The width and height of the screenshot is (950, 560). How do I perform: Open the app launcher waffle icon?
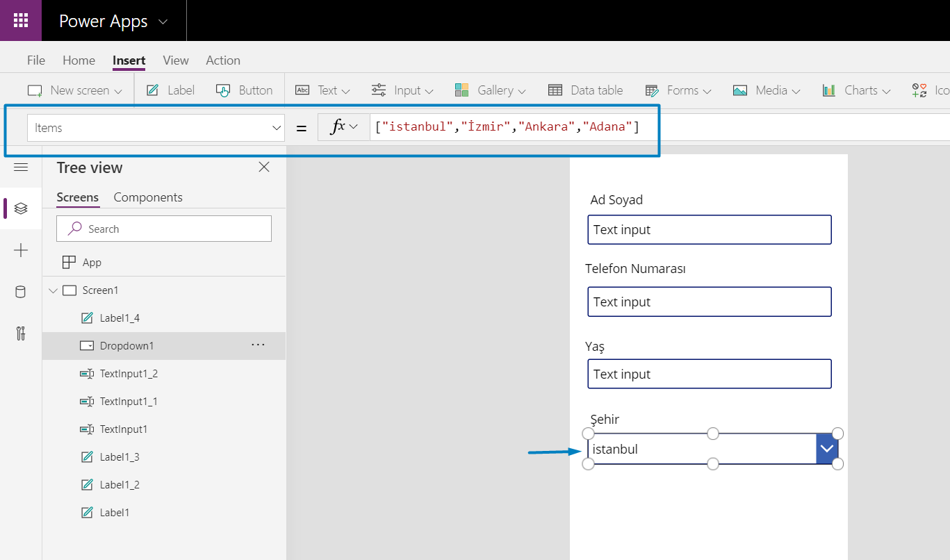[21, 20]
